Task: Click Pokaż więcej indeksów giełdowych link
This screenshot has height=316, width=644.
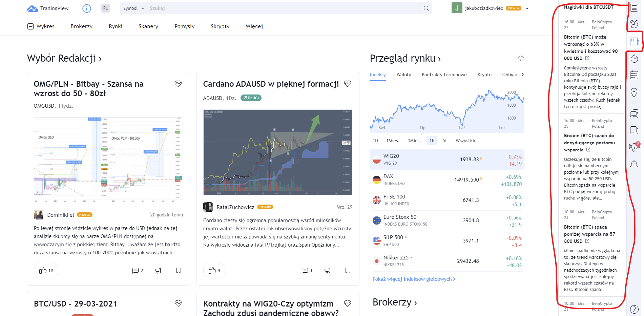Action: (414, 279)
